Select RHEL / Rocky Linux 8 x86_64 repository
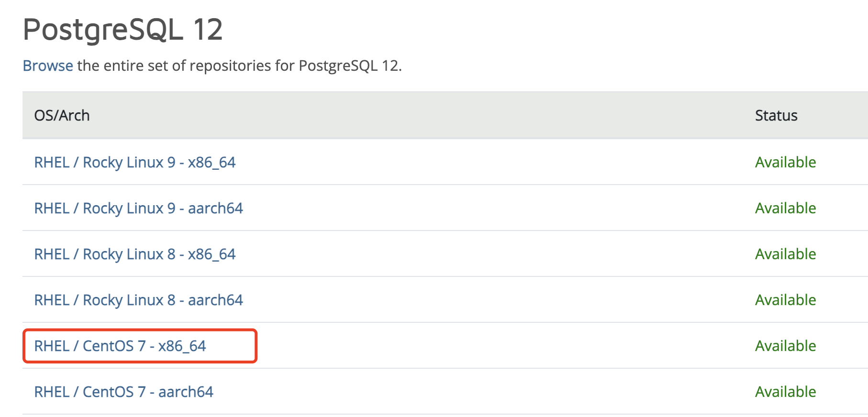This screenshot has width=868, height=417. pyautogui.click(x=134, y=254)
